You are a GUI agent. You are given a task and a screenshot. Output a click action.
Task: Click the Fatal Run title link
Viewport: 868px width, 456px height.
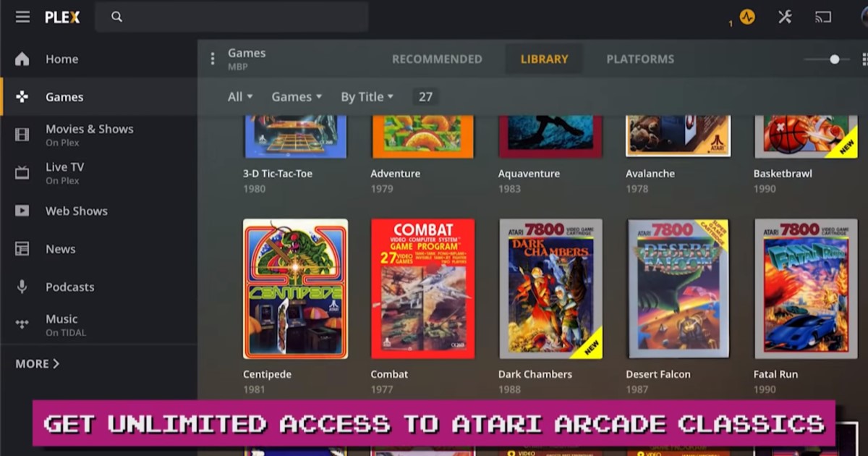coord(775,374)
